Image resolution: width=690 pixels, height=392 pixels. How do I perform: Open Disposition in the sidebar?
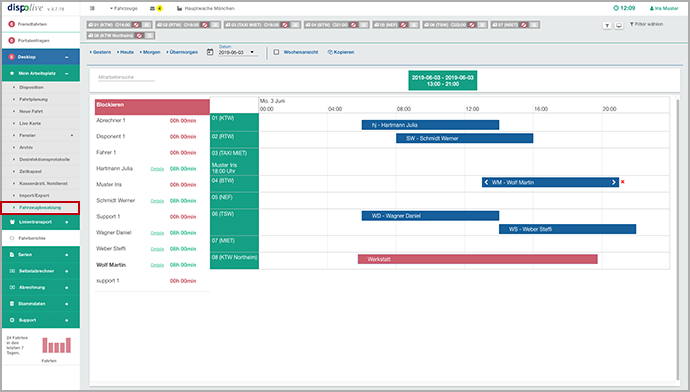31,88
